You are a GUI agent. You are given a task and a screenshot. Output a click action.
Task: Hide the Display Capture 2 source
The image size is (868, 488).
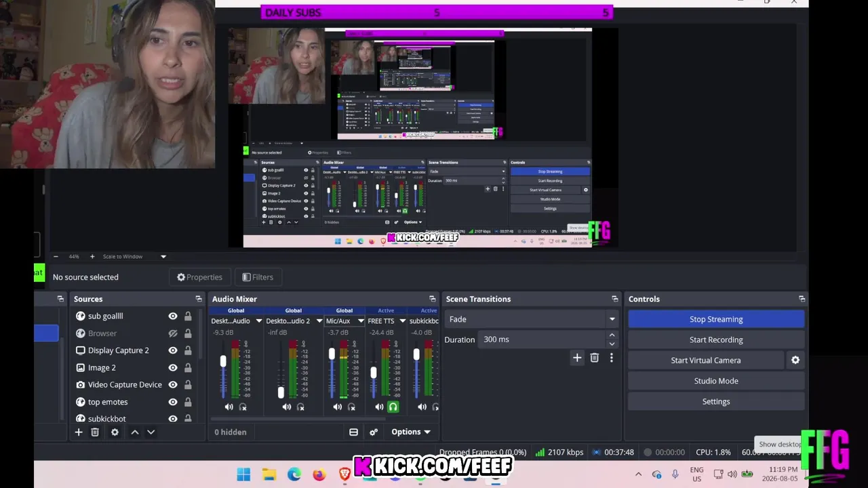[x=173, y=350]
